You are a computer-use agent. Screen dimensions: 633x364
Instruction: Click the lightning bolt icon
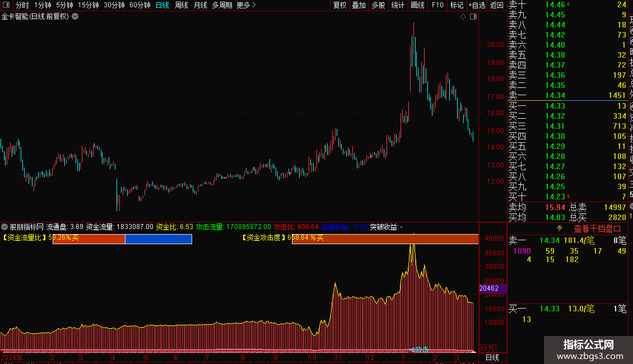[560, 228]
